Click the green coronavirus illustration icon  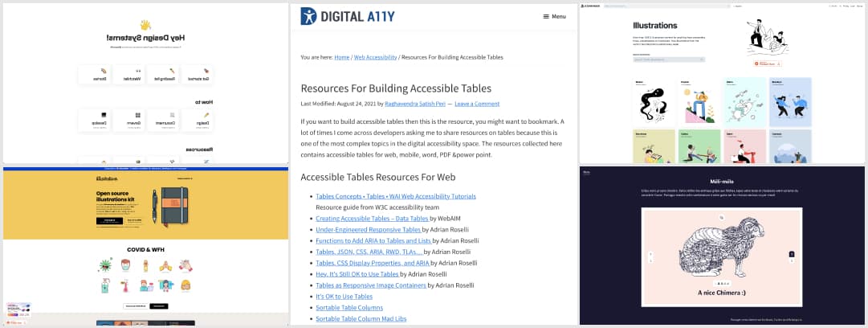105,264
